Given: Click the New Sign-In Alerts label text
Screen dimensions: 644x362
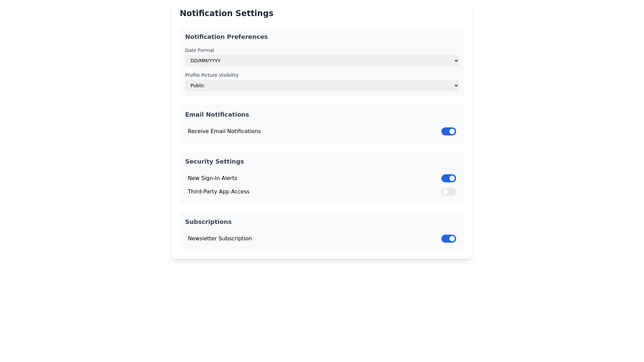Looking at the screenshot, I should tap(212, 178).
